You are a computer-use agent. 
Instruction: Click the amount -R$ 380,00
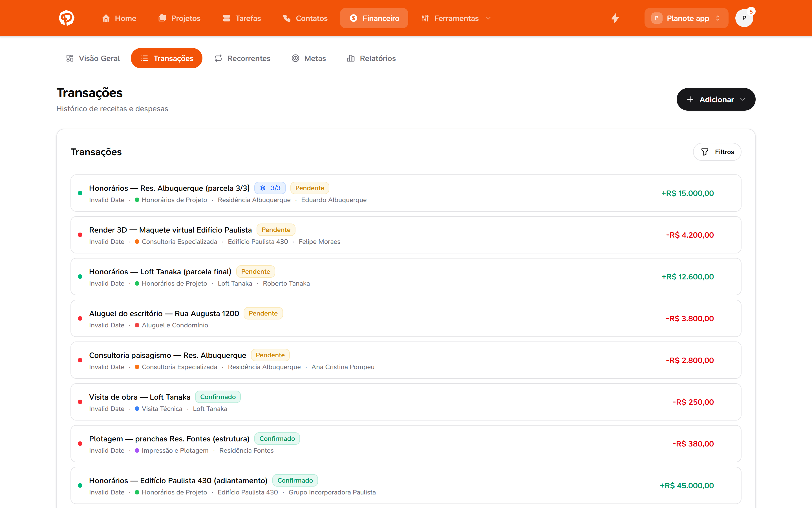point(693,444)
